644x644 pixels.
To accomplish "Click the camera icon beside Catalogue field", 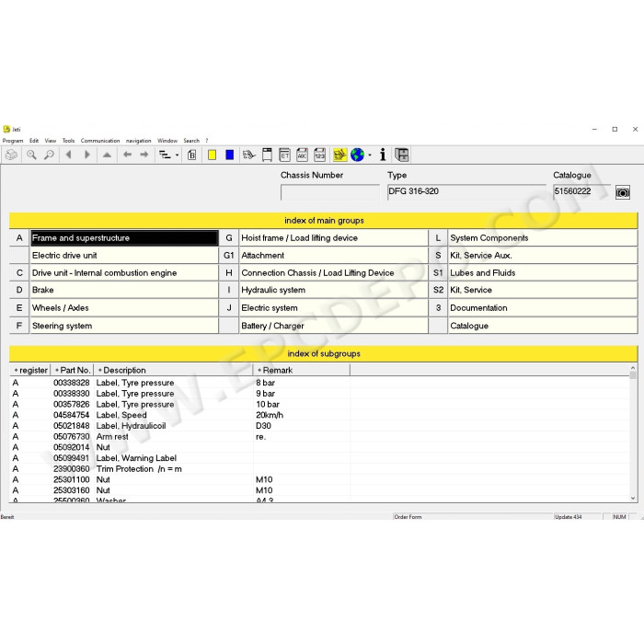I will (x=623, y=192).
